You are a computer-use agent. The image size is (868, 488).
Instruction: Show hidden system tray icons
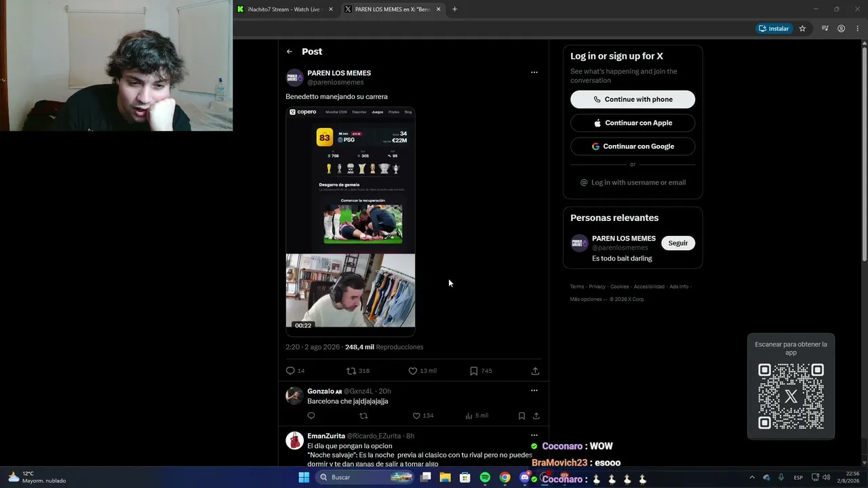tap(751, 477)
